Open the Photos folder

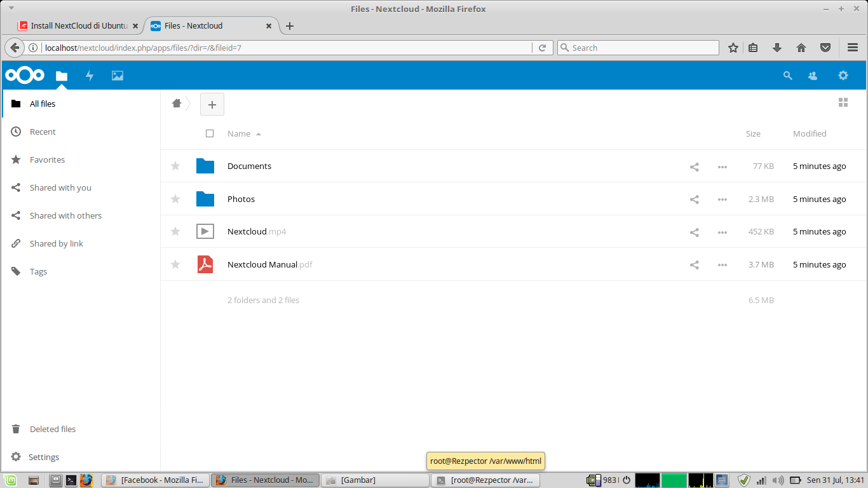[x=241, y=199]
